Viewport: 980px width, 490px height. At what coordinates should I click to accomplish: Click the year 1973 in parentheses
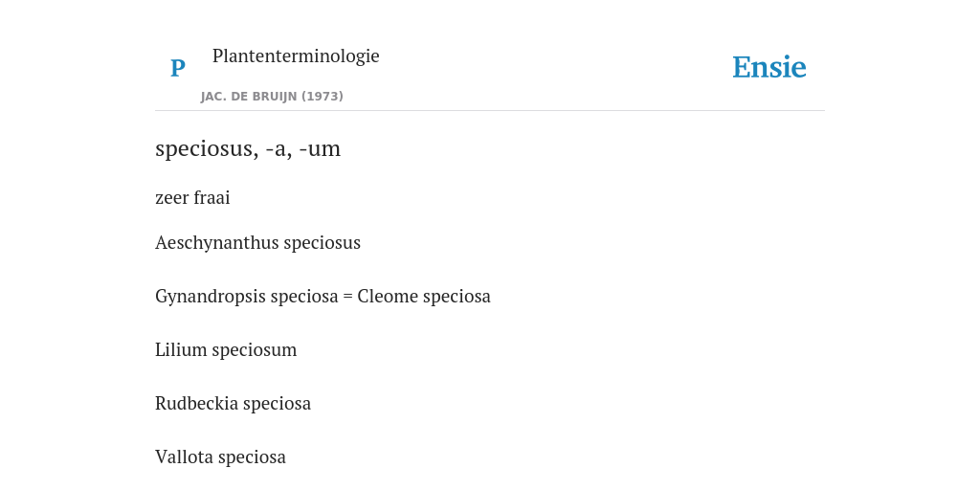click(323, 97)
